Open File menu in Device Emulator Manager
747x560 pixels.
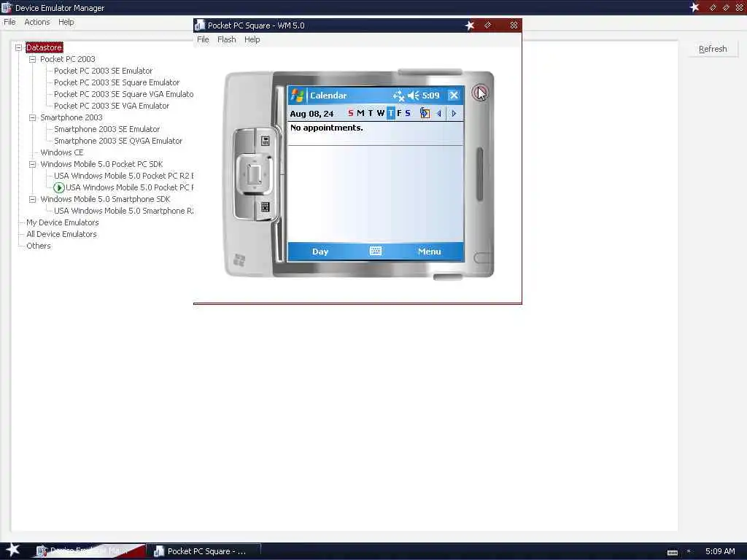(x=9, y=22)
